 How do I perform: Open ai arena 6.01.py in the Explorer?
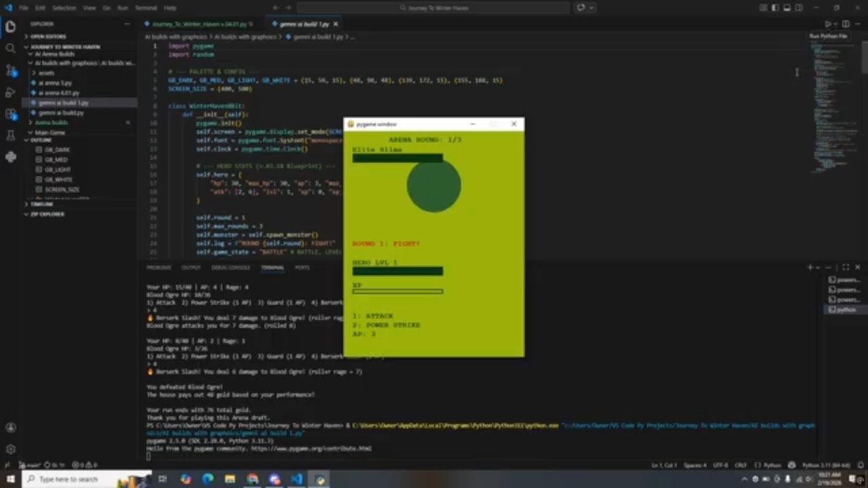point(58,92)
